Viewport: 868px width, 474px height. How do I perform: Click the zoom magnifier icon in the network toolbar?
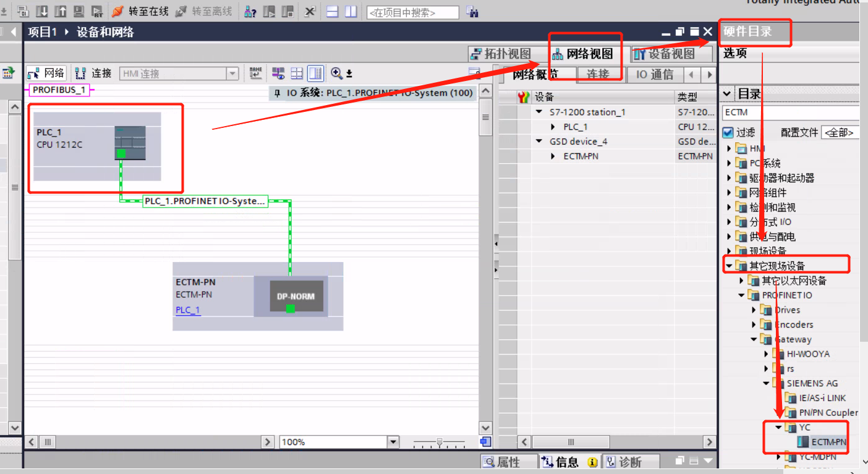point(337,74)
